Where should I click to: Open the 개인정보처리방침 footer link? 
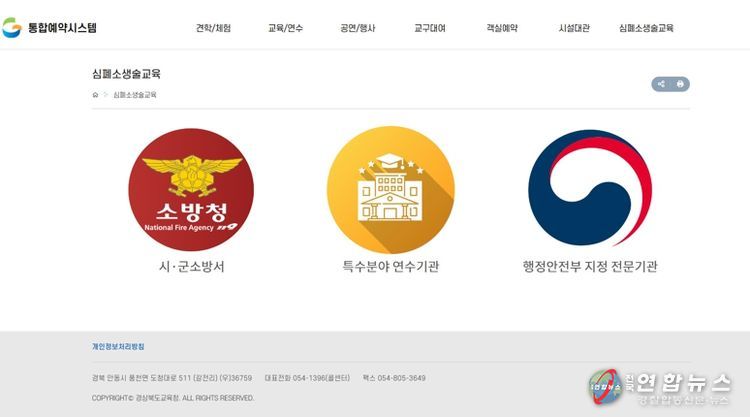(118, 346)
